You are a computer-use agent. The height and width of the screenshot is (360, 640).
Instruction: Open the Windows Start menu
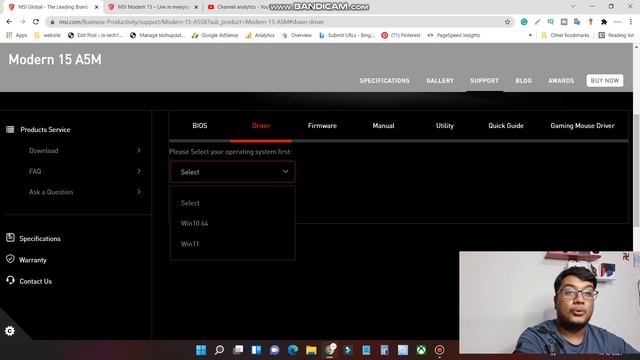click(201, 350)
